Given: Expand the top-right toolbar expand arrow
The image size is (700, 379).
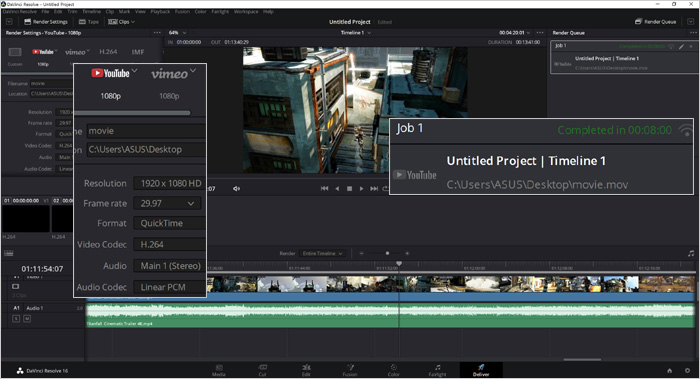Looking at the screenshot, I should click(691, 21).
